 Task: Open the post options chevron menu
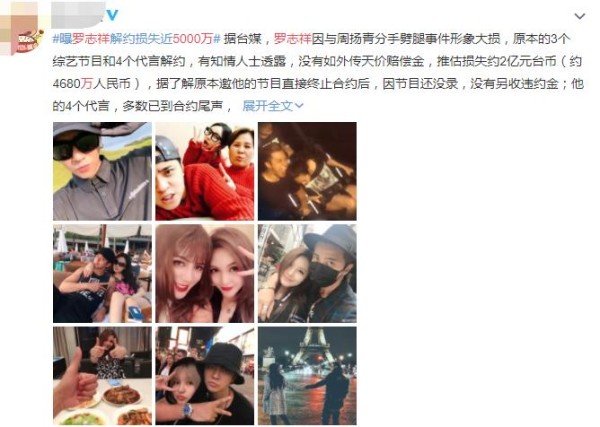pos(580,16)
